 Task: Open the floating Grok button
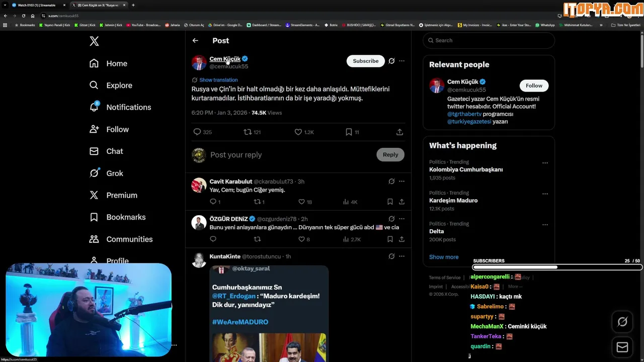click(622, 322)
